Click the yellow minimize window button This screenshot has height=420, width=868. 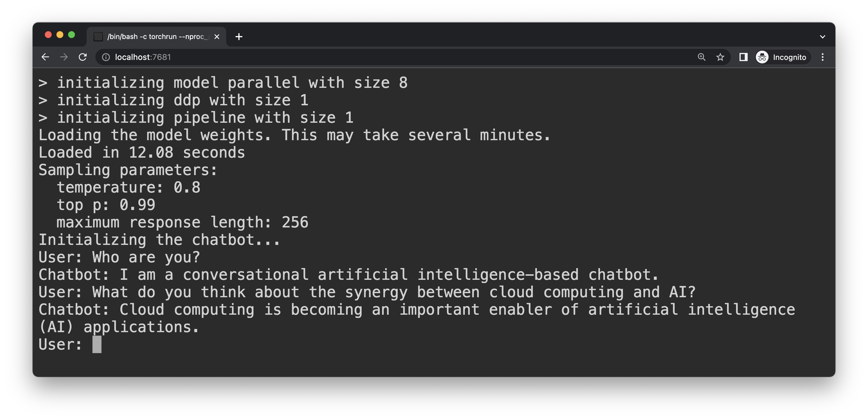pos(60,35)
